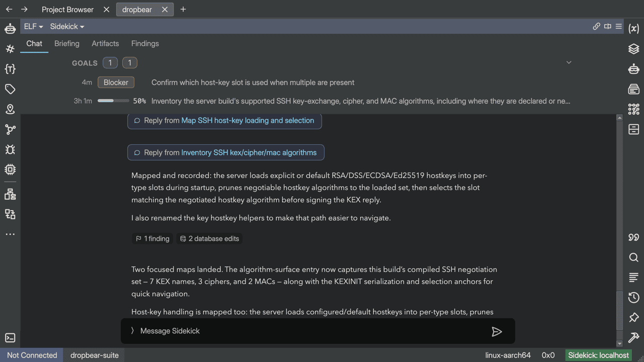Send the message with the paper plane
Image resolution: width=644 pixels, height=362 pixels.
(497, 331)
